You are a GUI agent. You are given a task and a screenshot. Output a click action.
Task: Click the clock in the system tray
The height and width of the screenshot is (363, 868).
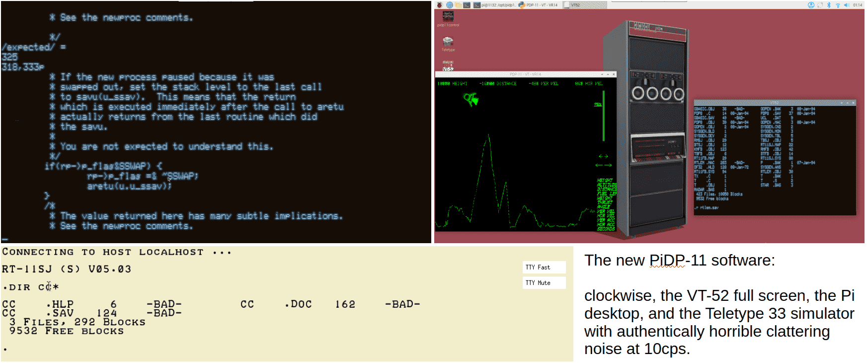coord(858,5)
